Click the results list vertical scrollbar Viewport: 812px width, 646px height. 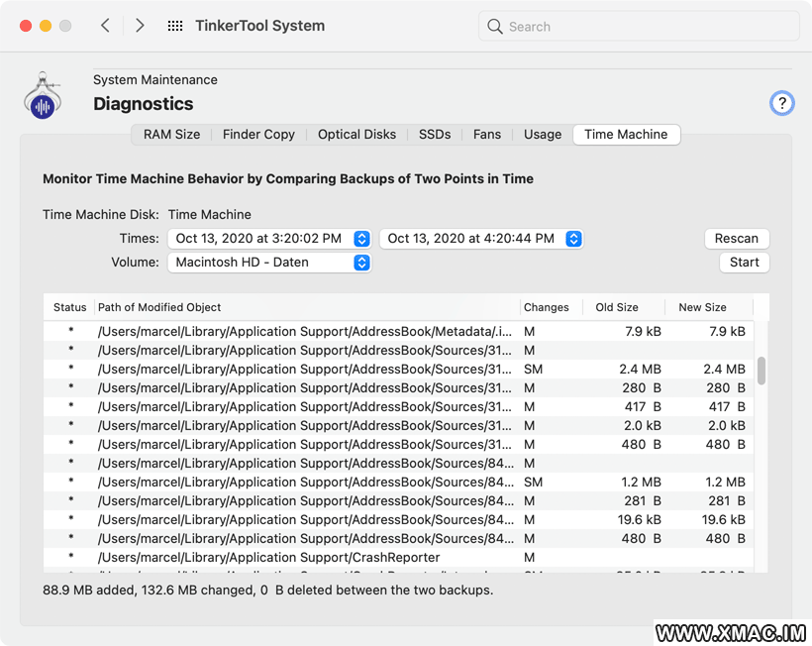pos(761,371)
